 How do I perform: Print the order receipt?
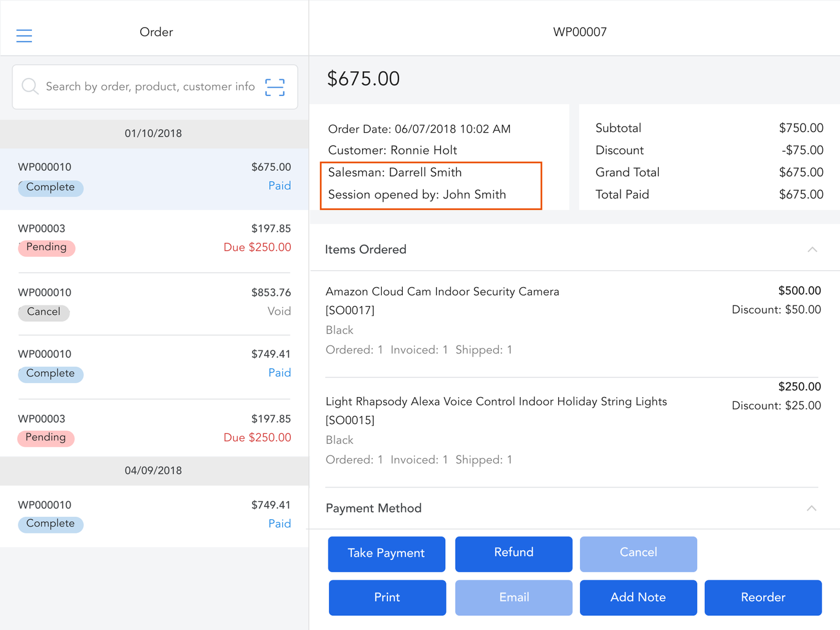387,597
